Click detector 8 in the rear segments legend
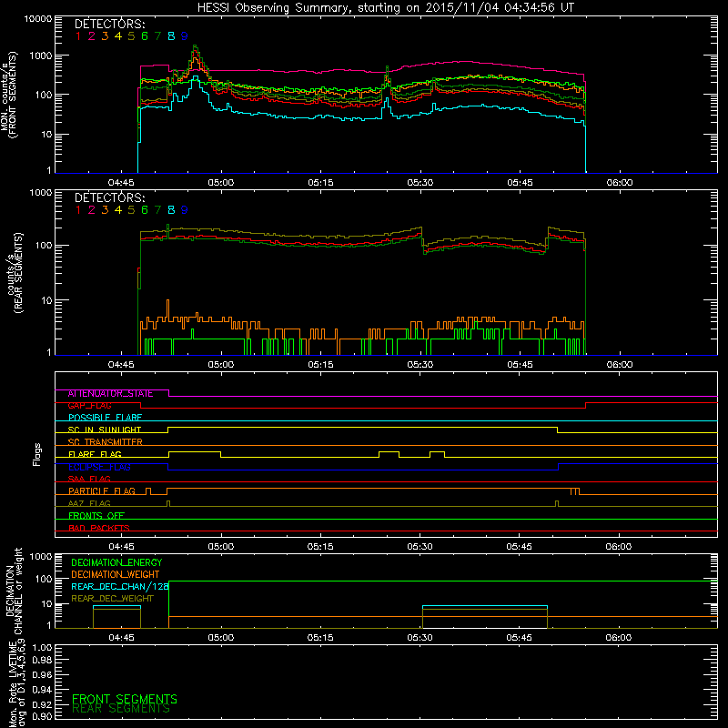The width and height of the screenshot is (728, 728). point(171,210)
